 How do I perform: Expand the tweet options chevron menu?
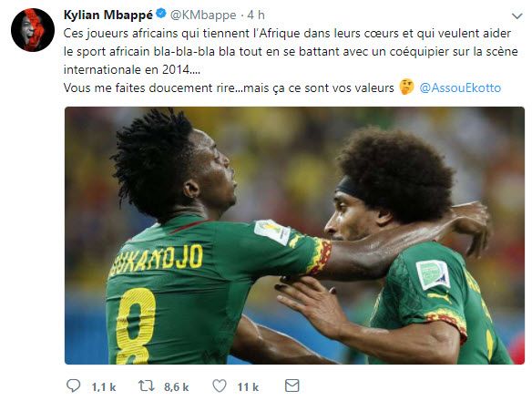point(517,16)
